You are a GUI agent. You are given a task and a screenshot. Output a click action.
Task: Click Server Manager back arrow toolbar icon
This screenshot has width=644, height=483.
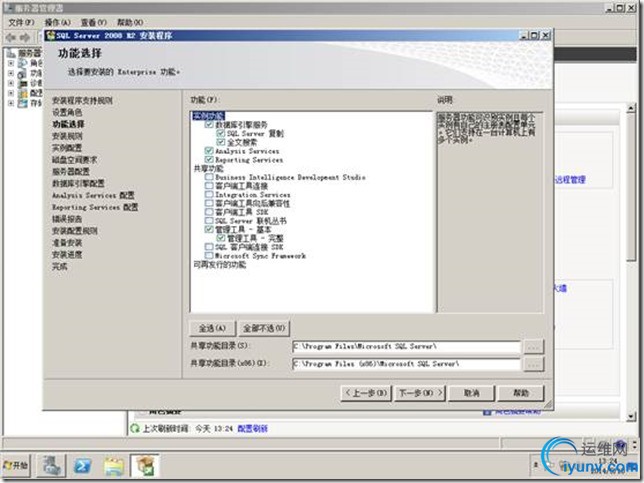click(10, 38)
